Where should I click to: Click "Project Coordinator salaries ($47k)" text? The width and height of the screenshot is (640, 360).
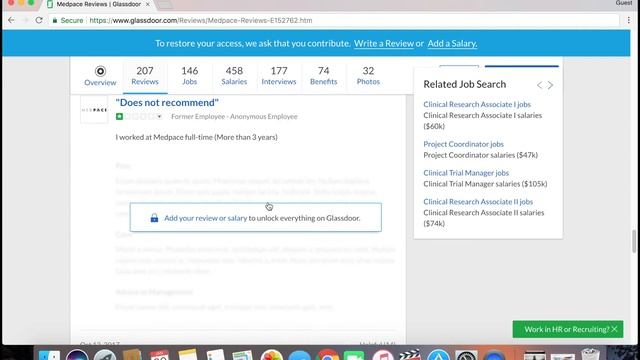point(480,155)
